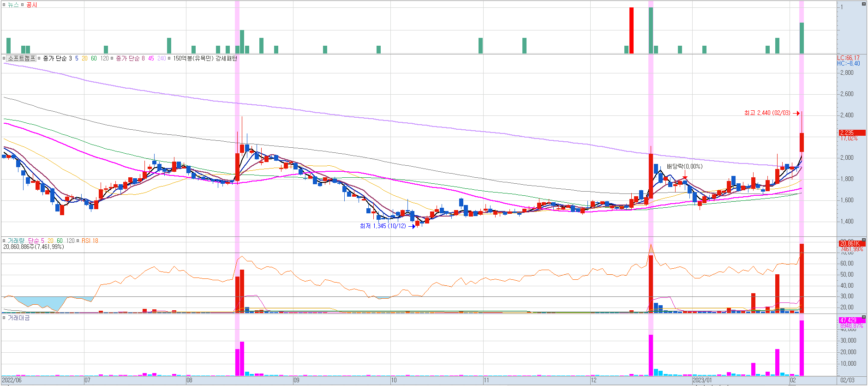Select the blue 5 moving average in price legend

[x=77, y=58]
